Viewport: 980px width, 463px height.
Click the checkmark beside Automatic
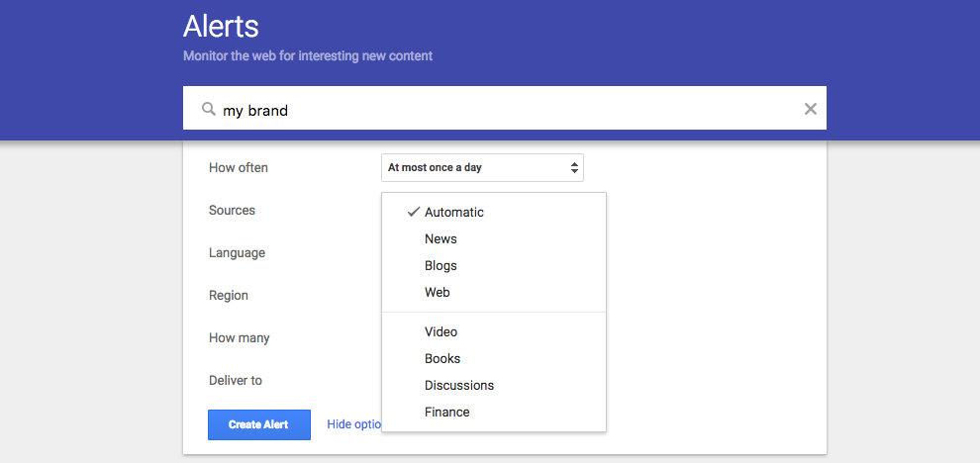pos(413,212)
